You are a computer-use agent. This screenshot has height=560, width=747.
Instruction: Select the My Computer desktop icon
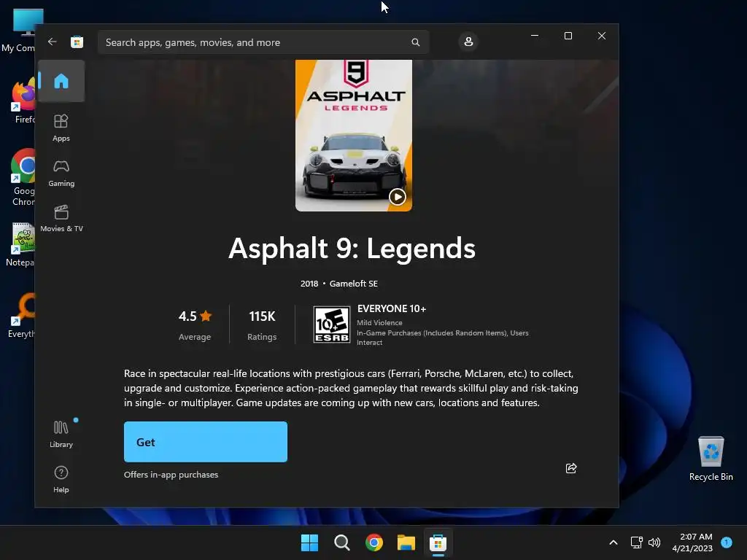22,31
